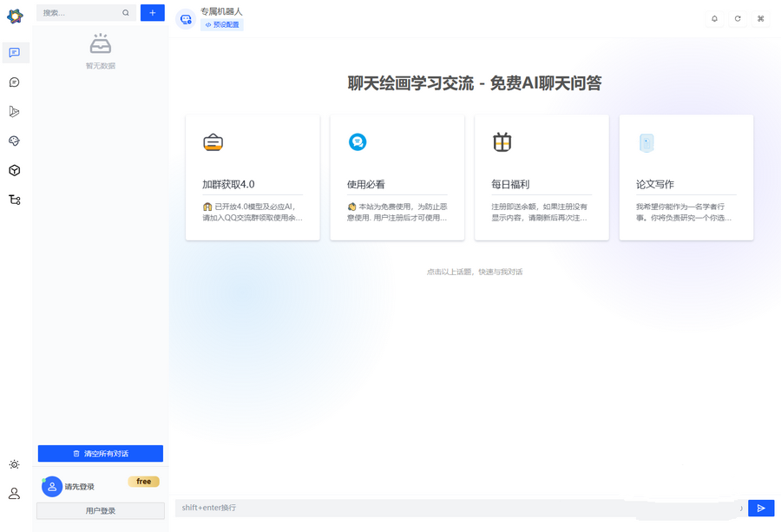Toggle the user profile icon at sidebar bottom
This screenshot has height=532, width=781.
point(14,493)
